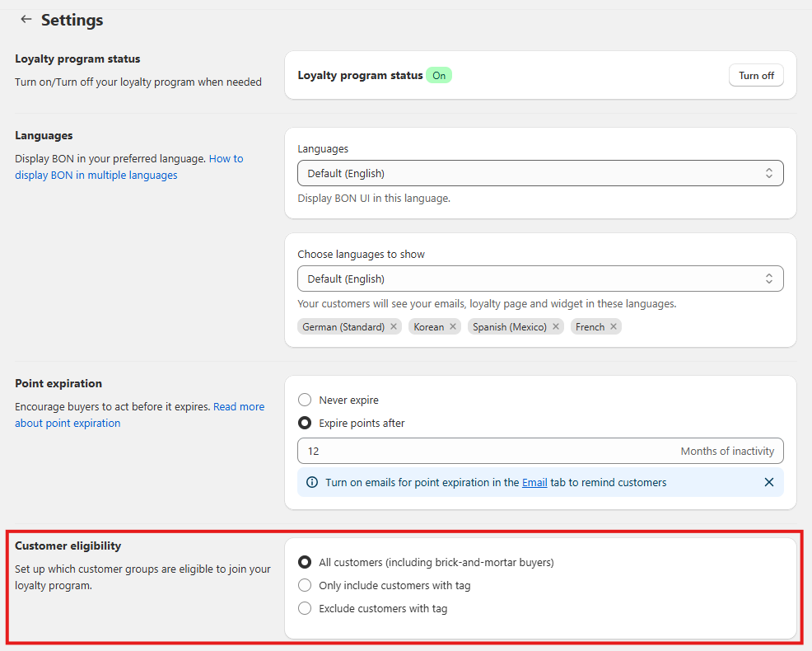The image size is (812, 651).
Task: Turn off the loyalty program
Action: pyautogui.click(x=755, y=76)
